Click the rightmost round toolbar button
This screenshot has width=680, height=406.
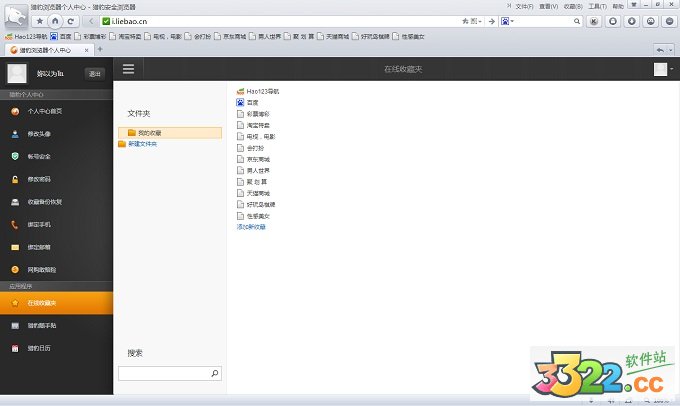tap(670, 21)
